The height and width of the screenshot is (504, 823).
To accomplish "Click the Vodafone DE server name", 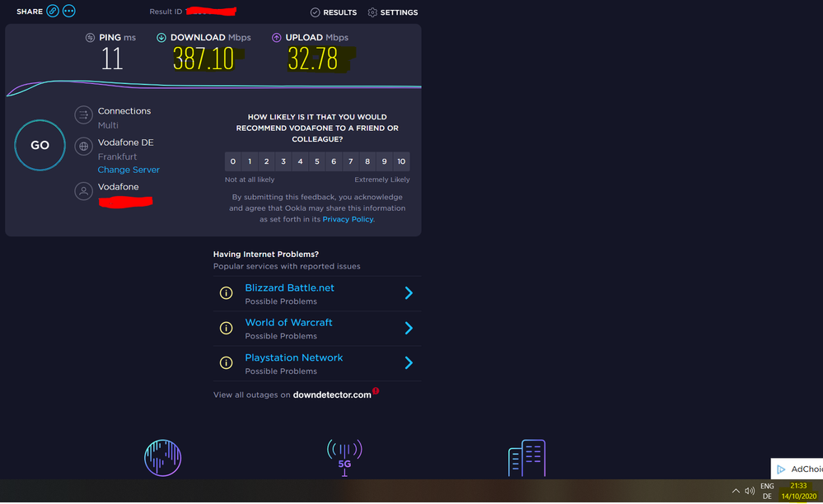I will tap(125, 142).
